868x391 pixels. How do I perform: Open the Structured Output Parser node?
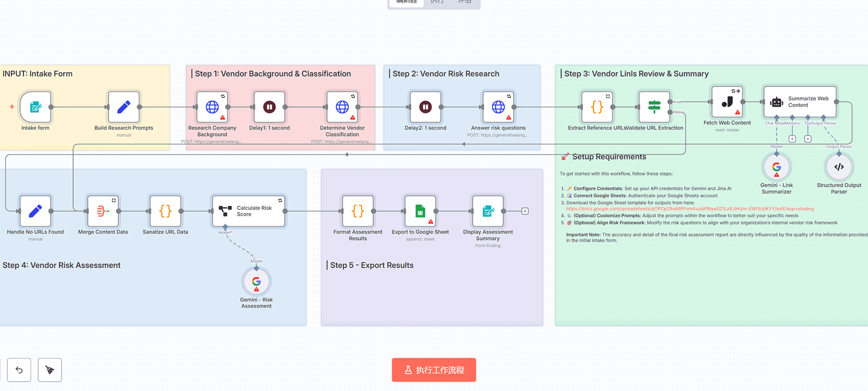pos(839,167)
